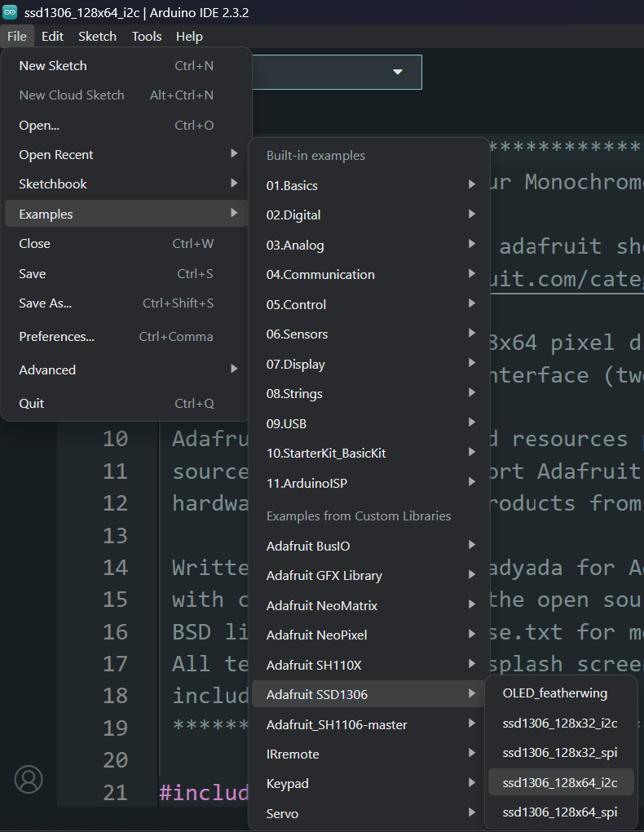This screenshot has width=644, height=832.
Task: Open the ssd1306_128x32_spi example
Action: [561, 752]
